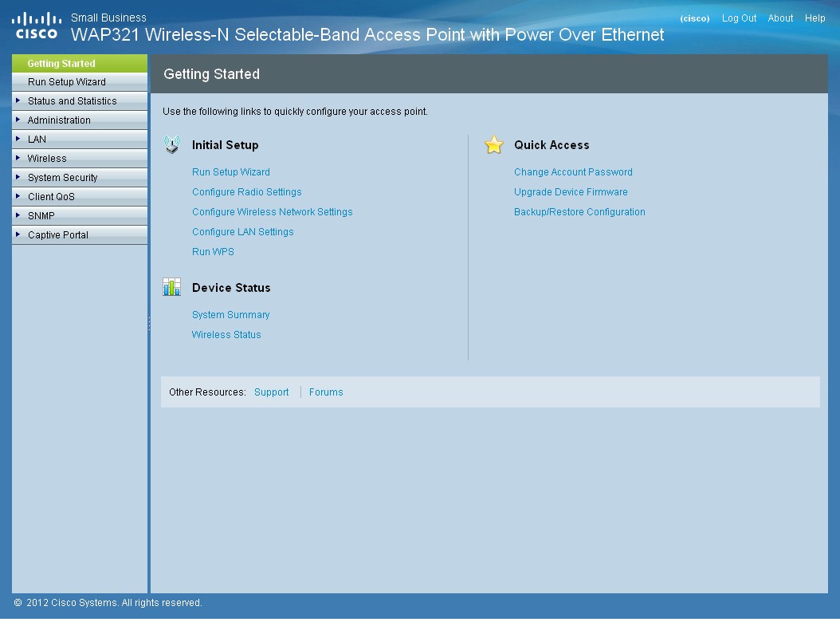Expand the Captive Portal menu arrow
Image resolution: width=840 pixels, height=622 pixels.
pos(18,234)
